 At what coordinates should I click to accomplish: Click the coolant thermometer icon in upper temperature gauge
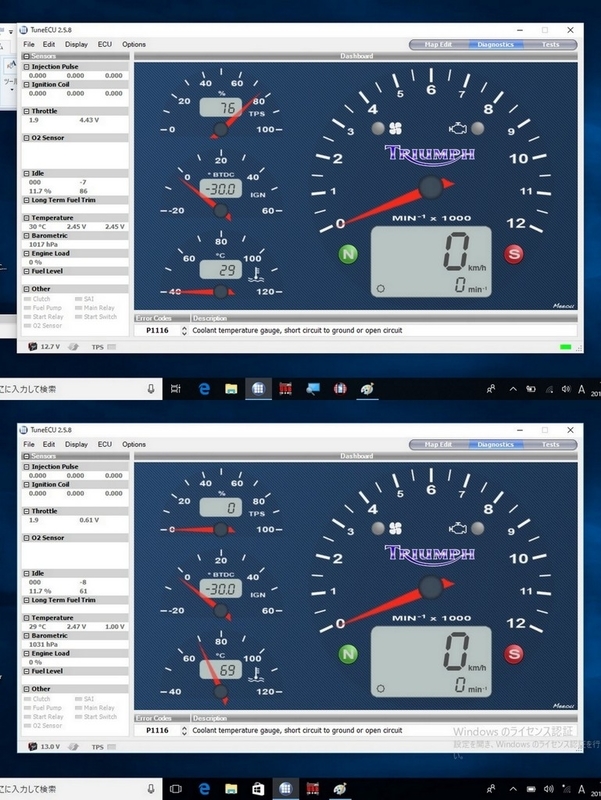[256, 275]
